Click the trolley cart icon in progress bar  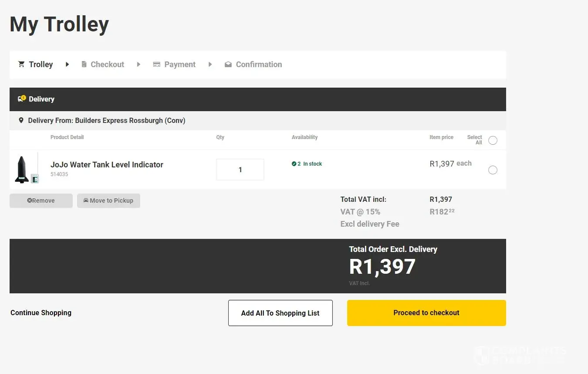[x=21, y=64]
